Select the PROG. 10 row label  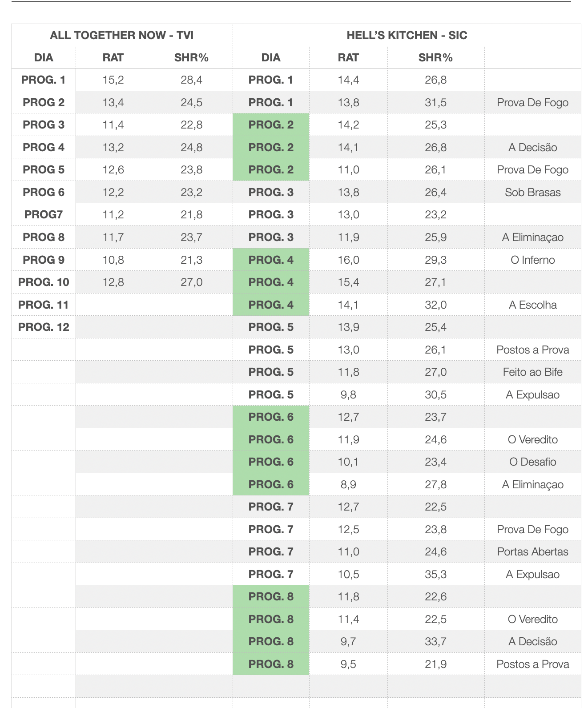44,282
